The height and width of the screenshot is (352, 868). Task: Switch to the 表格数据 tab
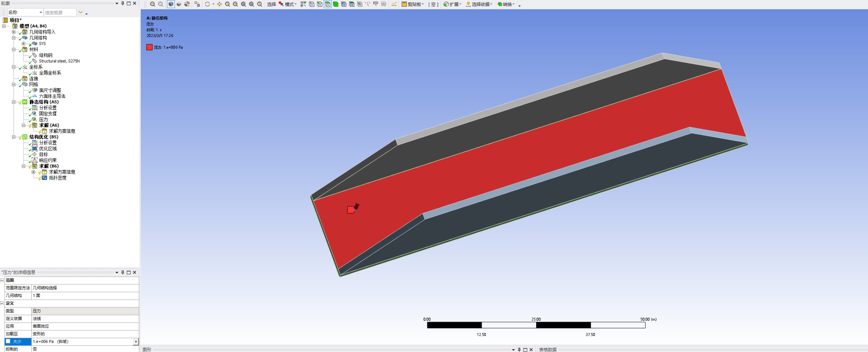548,349
